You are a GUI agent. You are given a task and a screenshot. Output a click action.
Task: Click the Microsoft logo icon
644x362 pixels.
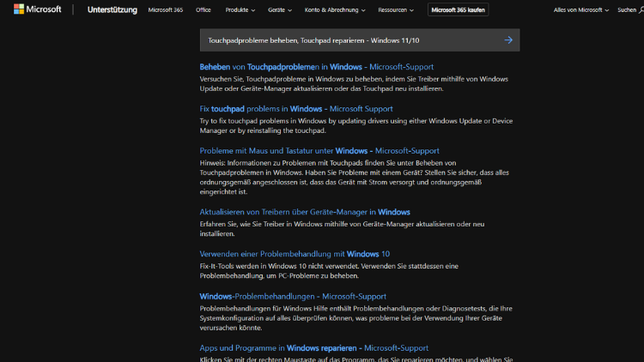(x=19, y=9)
